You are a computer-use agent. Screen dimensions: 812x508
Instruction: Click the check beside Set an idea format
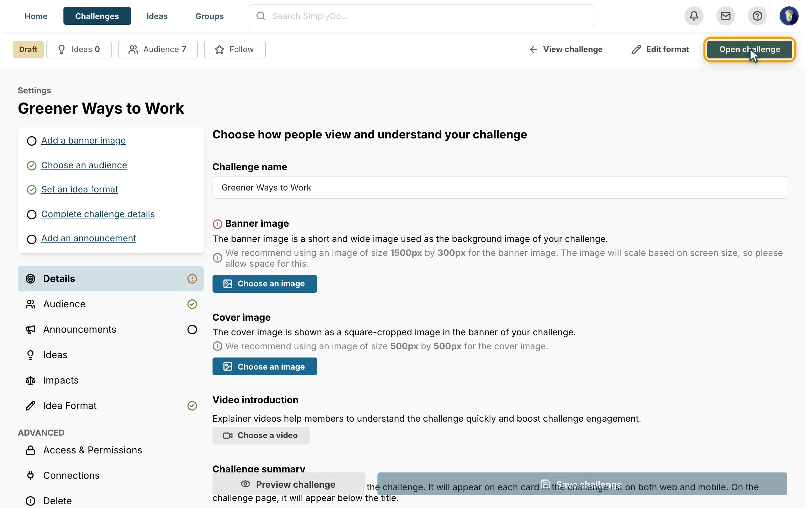[x=31, y=190]
